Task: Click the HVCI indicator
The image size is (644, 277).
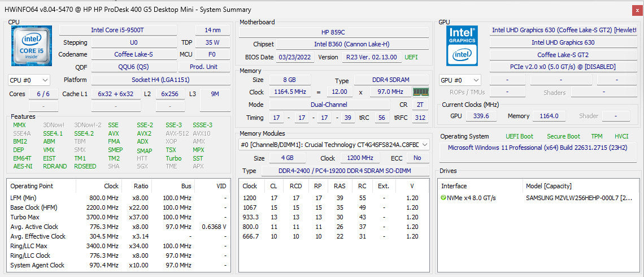Action: (621, 136)
